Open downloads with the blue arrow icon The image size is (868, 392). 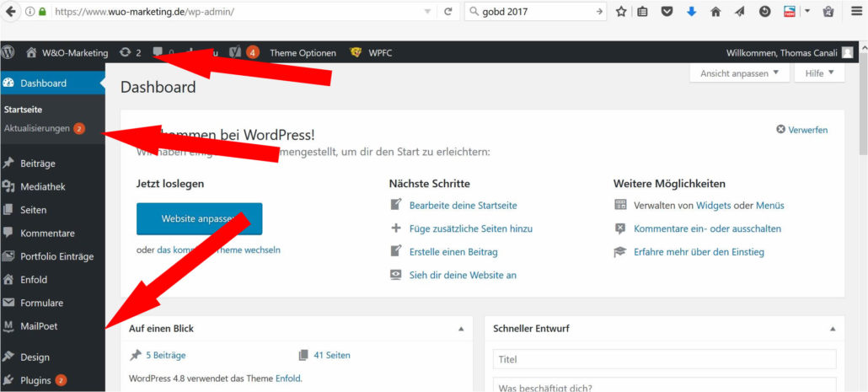(691, 12)
